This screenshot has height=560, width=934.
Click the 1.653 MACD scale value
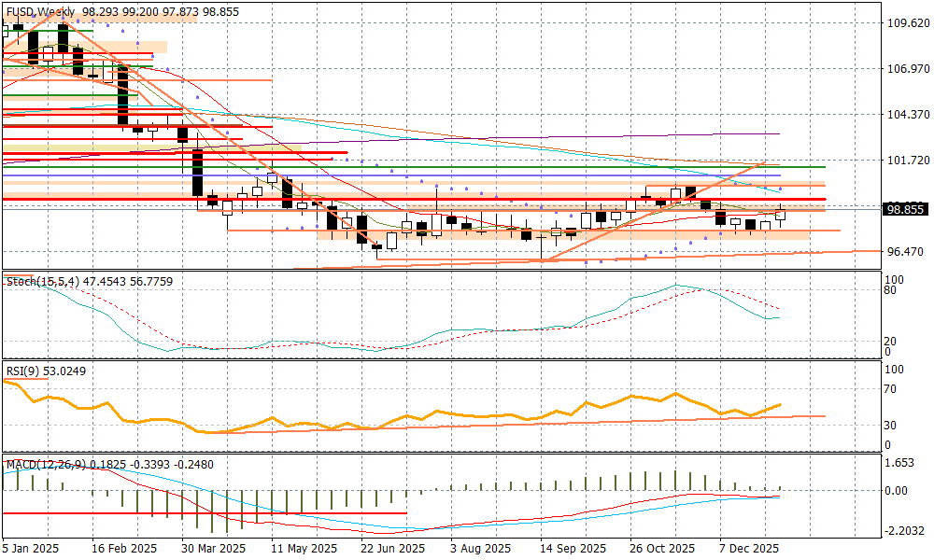click(x=900, y=463)
